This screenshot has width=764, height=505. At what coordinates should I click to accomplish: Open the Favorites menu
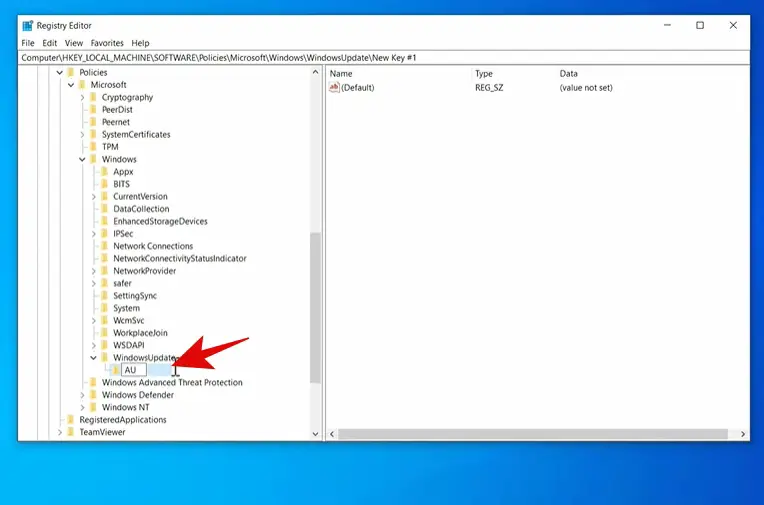[x=107, y=43]
